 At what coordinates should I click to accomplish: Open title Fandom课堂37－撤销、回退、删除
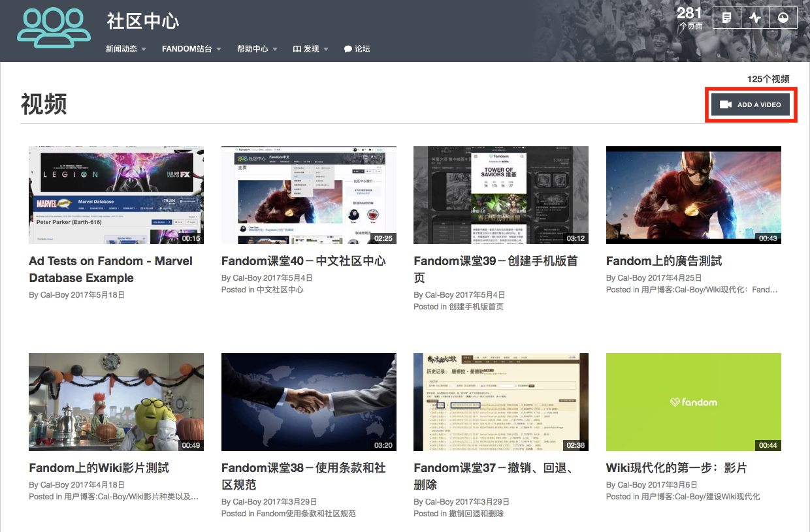point(494,477)
